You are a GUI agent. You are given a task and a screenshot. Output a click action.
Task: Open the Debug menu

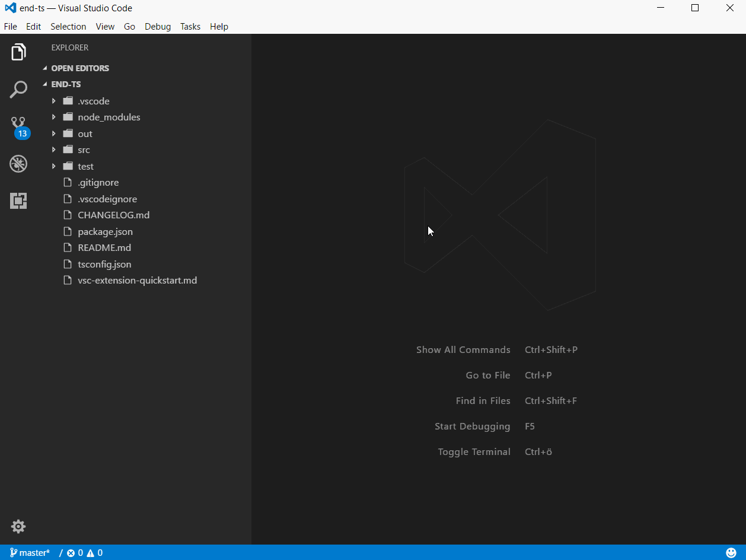point(157,26)
